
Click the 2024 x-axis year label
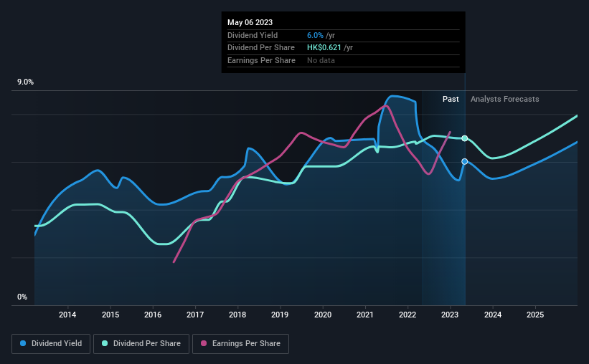(492, 315)
